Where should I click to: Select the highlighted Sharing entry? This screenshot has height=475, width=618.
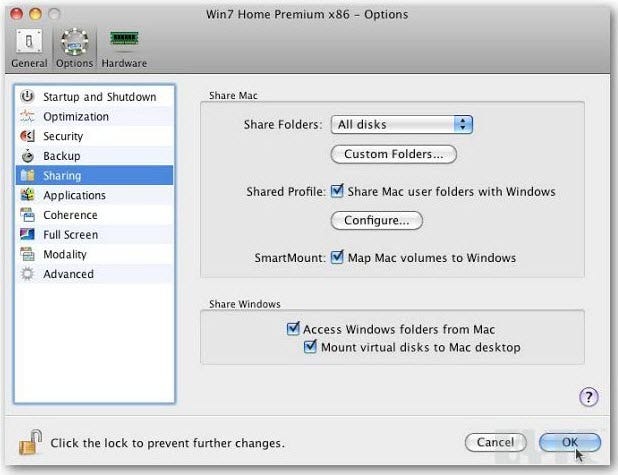[x=95, y=175]
